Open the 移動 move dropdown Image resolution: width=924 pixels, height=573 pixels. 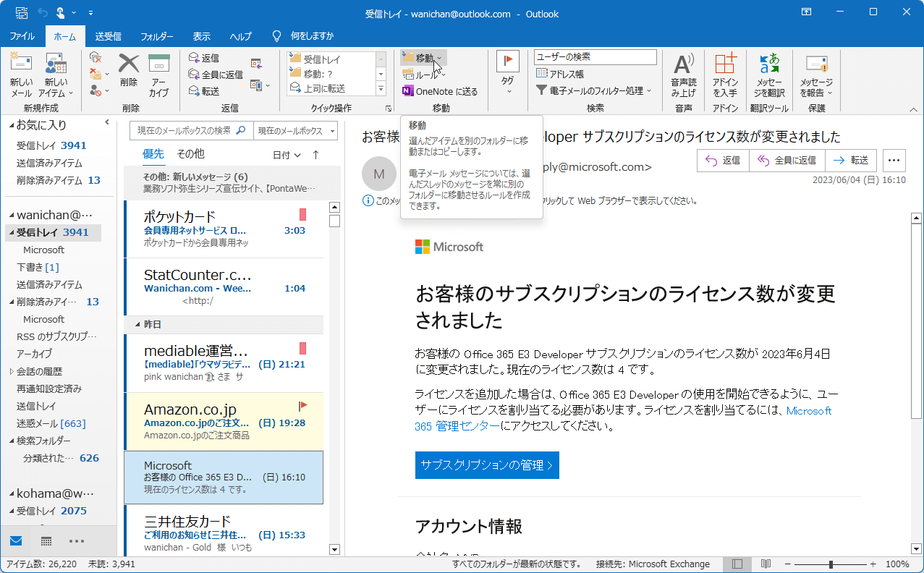[x=423, y=58]
